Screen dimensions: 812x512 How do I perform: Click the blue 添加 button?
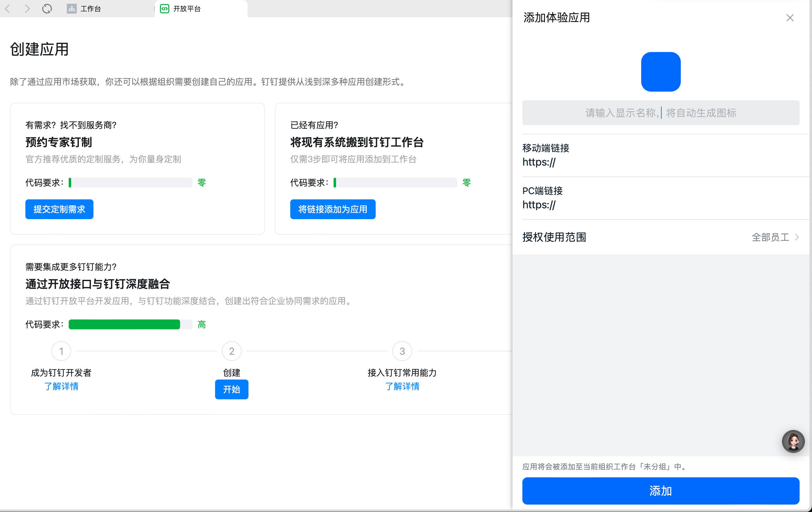pos(661,491)
